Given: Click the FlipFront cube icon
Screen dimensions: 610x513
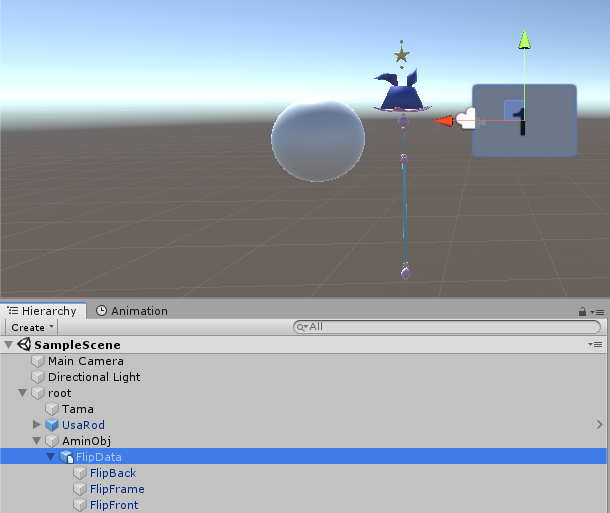Looking at the screenshot, I should coord(80,505).
